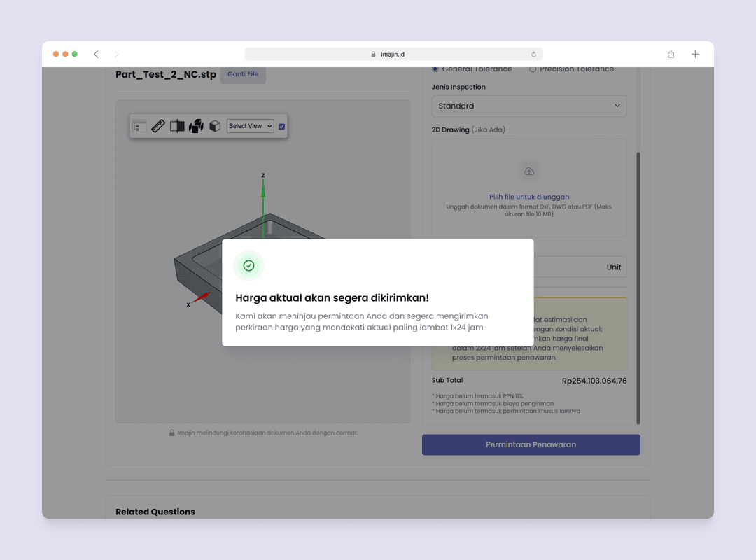Select the ruler measurement tool
This screenshot has width=756, height=560.
(158, 126)
